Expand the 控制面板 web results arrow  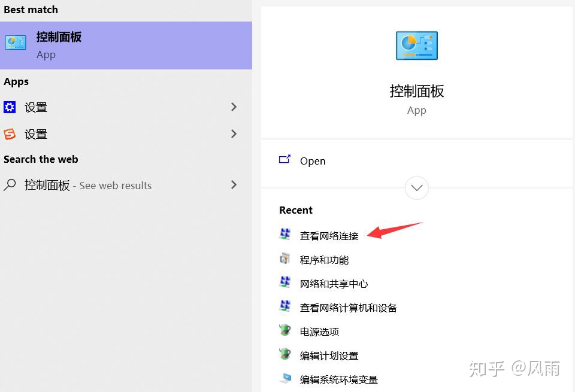click(x=234, y=185)
